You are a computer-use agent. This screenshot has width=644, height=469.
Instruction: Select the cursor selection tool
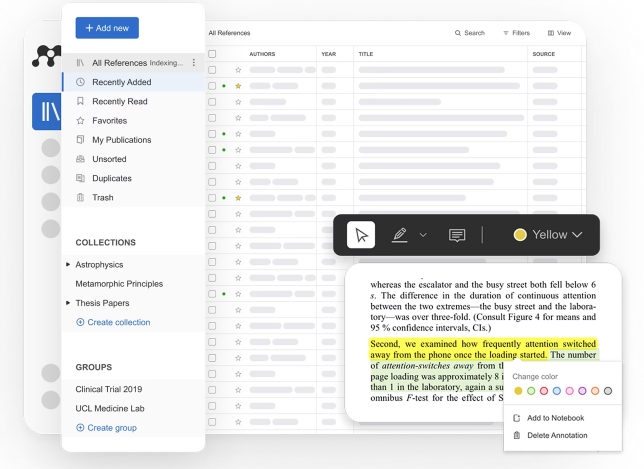[x=361, y=235]
